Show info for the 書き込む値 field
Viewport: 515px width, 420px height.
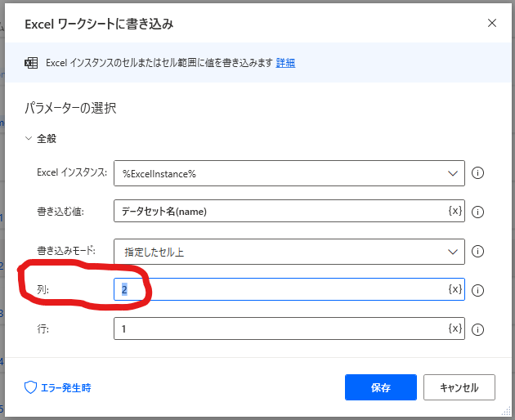point(477,212)
